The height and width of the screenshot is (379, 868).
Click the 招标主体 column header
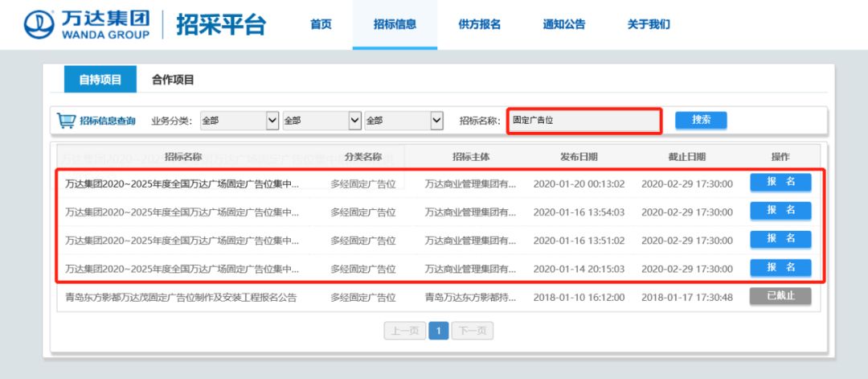pyautogui.click(x=470, y=157)
